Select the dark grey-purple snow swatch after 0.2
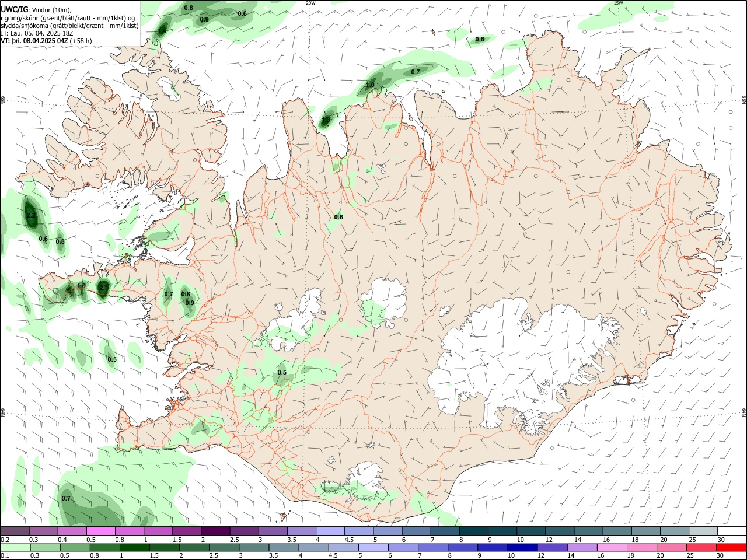The image size is (747, 560). pyautogui.click(x=15, y=531)
